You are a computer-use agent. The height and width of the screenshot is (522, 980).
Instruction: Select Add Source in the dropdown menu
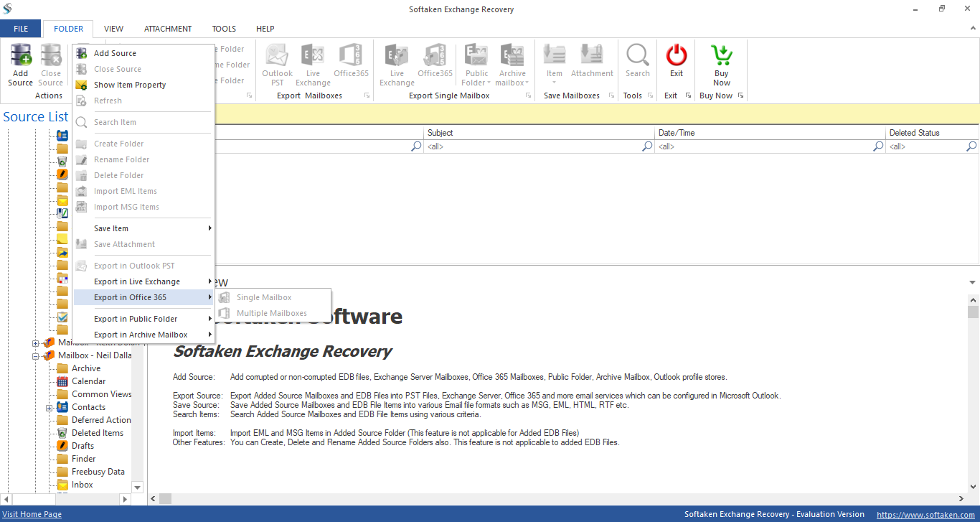click(143, 53)
